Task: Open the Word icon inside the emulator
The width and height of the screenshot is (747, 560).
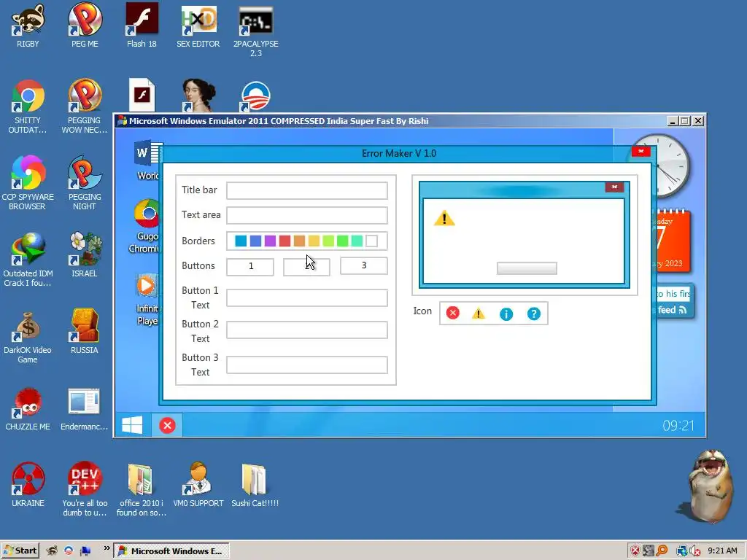Action: (x=147, y=160)
